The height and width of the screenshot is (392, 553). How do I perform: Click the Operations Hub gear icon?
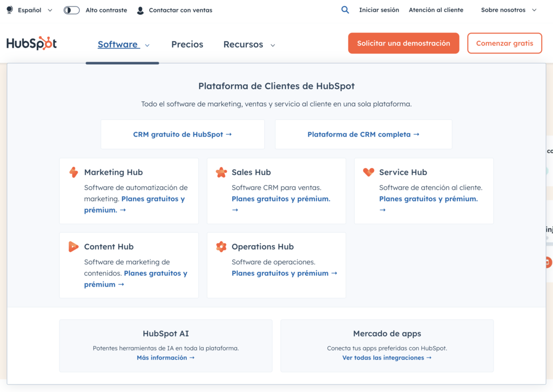point(221,246)
